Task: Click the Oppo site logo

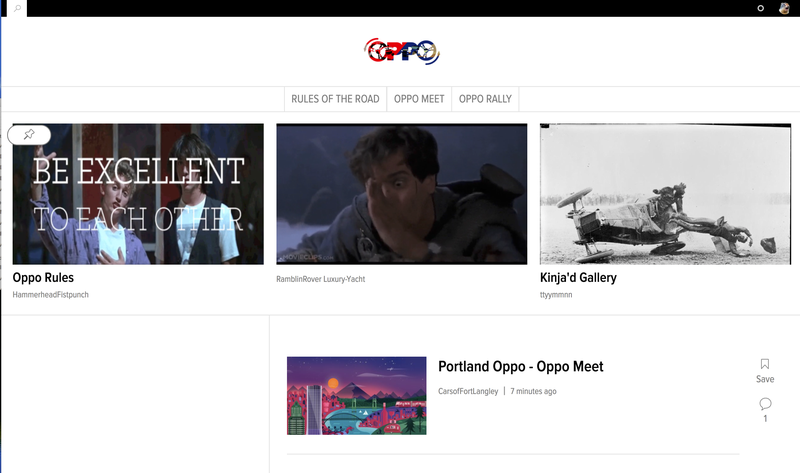Action: (x=402, y=51)
